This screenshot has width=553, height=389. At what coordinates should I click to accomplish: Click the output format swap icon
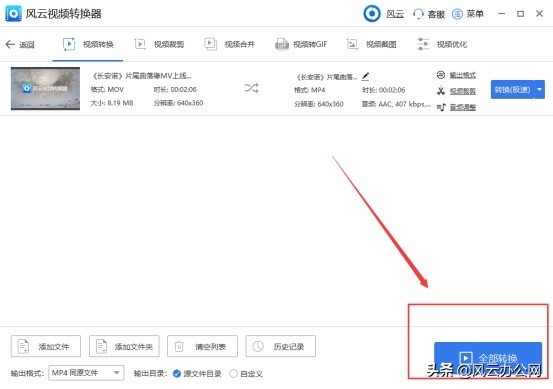tap(441, 75)
